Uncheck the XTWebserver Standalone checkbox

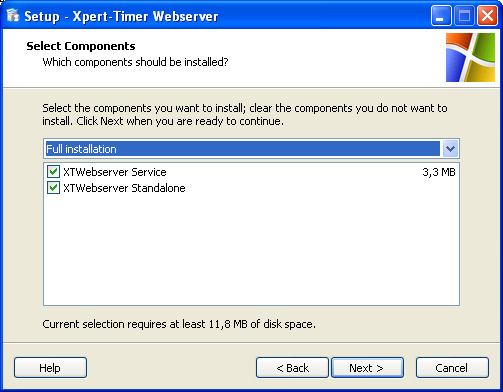pos(53,188)
